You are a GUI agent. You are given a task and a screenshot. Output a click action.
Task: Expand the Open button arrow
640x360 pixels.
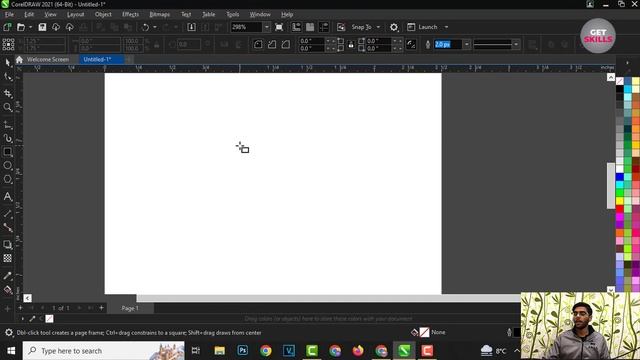click(x=30, y=27)
